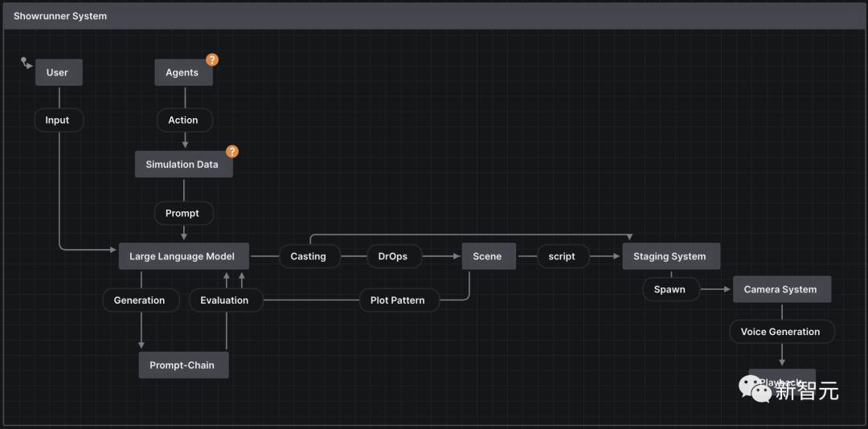Image resolution: width=868 pixels, height=429 pixels.
Task: Select the Plot Pattern transition label
Action: click(398, 300)
